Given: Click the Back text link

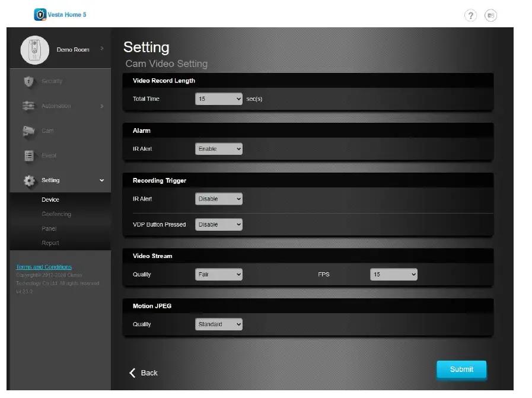Looking at the screenshot, I should click(149, 373).
